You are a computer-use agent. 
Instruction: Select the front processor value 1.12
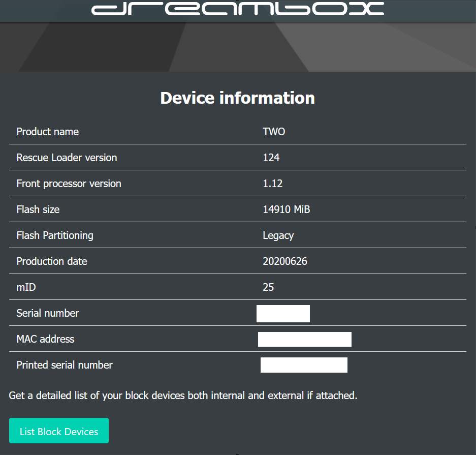(273, 184)
